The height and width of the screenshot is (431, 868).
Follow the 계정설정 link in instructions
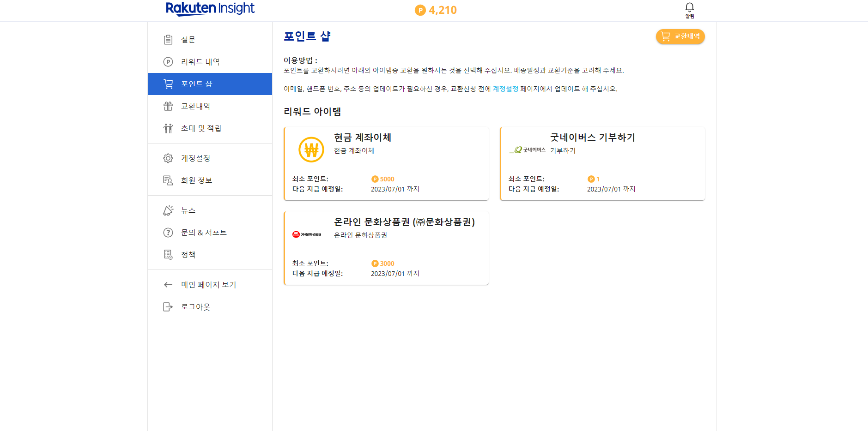click(x=505, y=89)
